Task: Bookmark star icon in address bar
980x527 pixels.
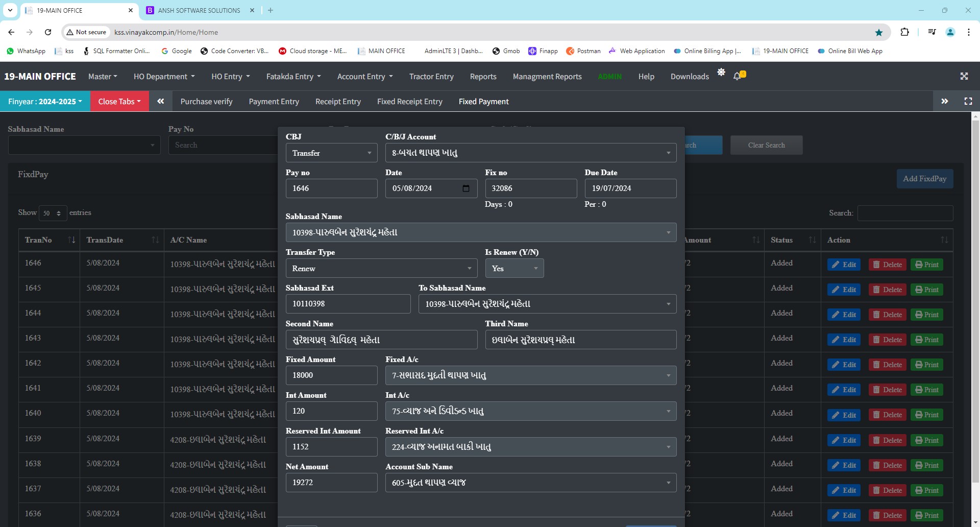Action: 878,32
